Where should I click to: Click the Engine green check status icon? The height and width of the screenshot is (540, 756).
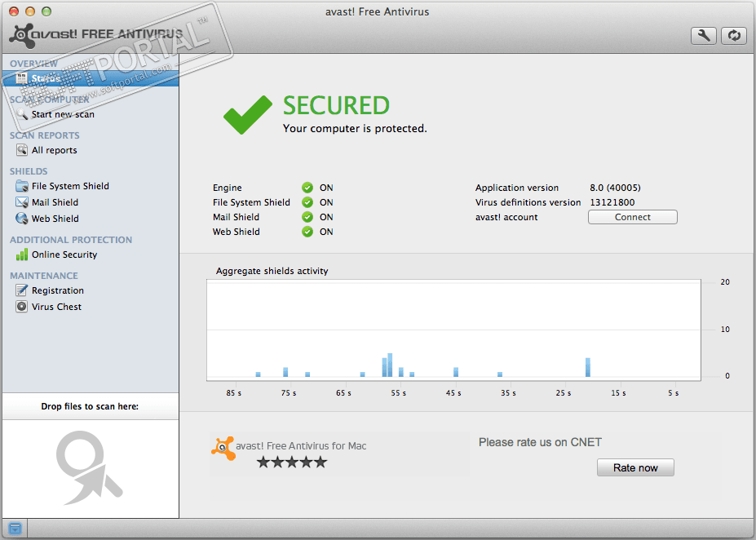click(x=307, y=188)
